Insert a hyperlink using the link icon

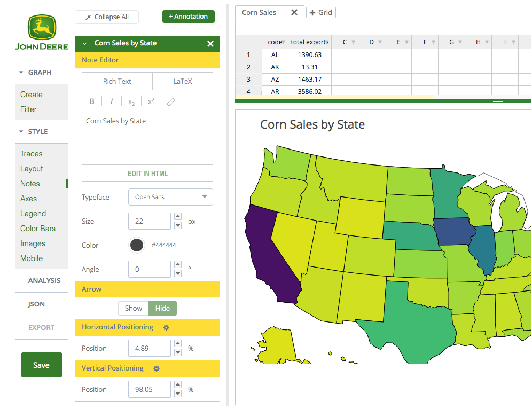170,101
